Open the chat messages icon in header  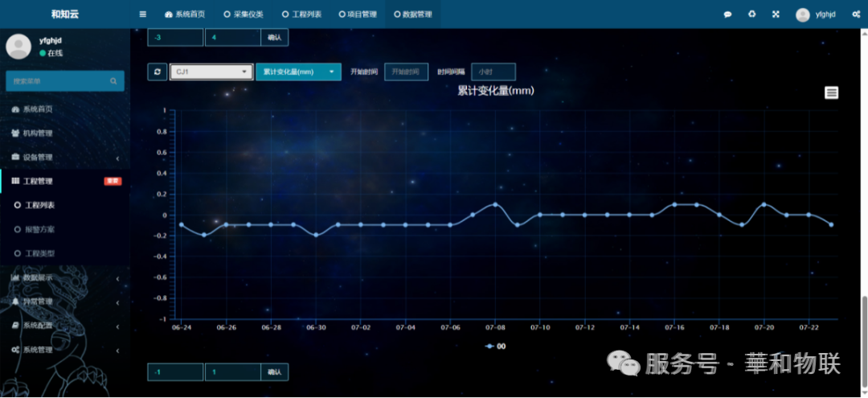coord(728,14)
